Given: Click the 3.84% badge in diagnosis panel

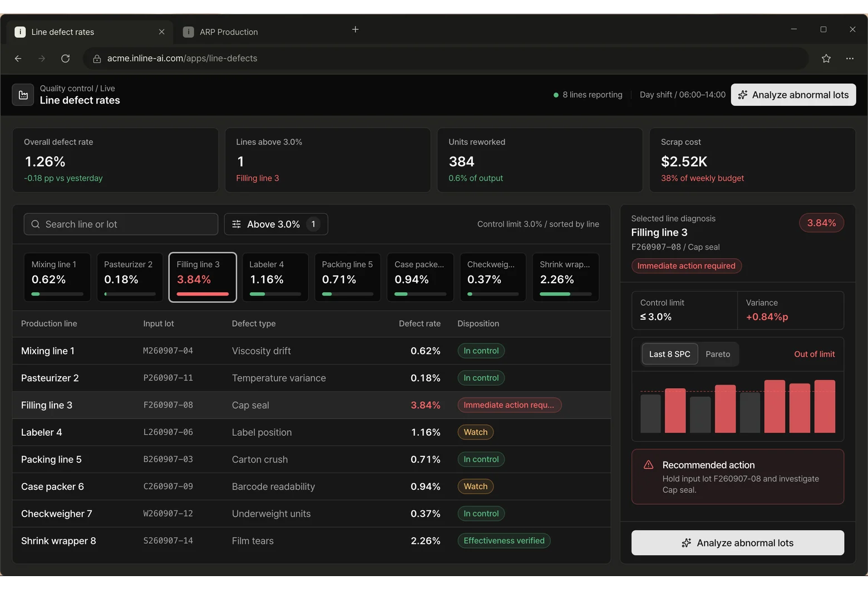Looking at the screenshot, I should 821,223.
